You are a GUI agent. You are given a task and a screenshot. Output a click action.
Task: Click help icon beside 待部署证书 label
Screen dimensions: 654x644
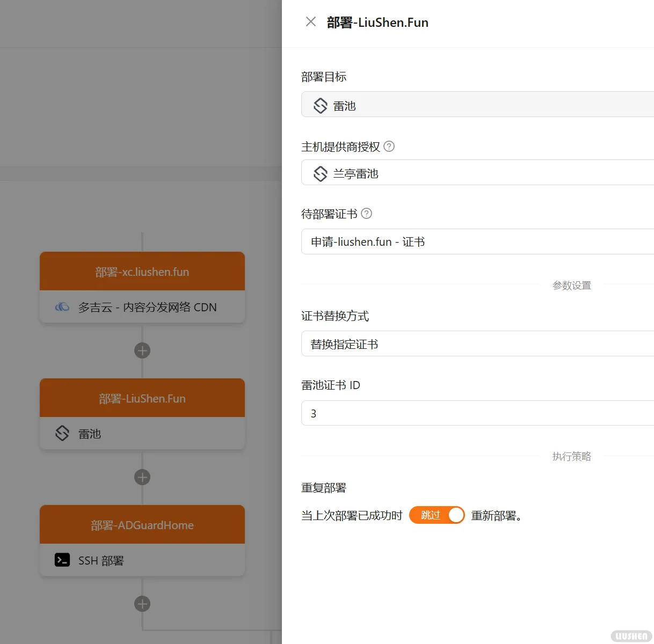[x=366, y=214]
